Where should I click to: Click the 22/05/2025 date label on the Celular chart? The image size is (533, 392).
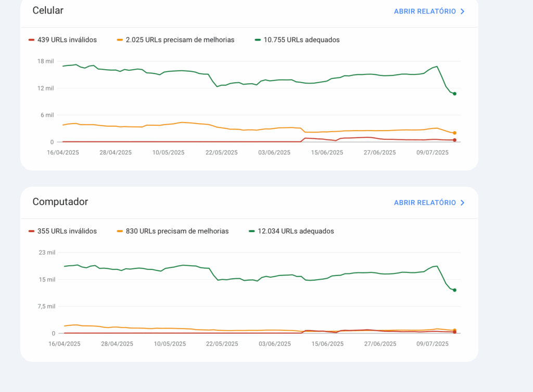pos(222,153)
